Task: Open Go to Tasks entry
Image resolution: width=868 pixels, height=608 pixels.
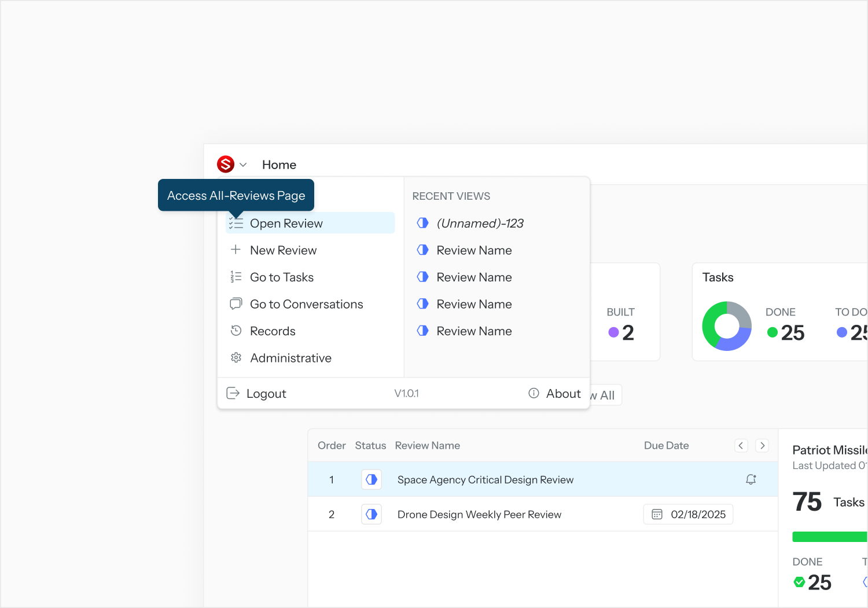Action: [281, 277]
